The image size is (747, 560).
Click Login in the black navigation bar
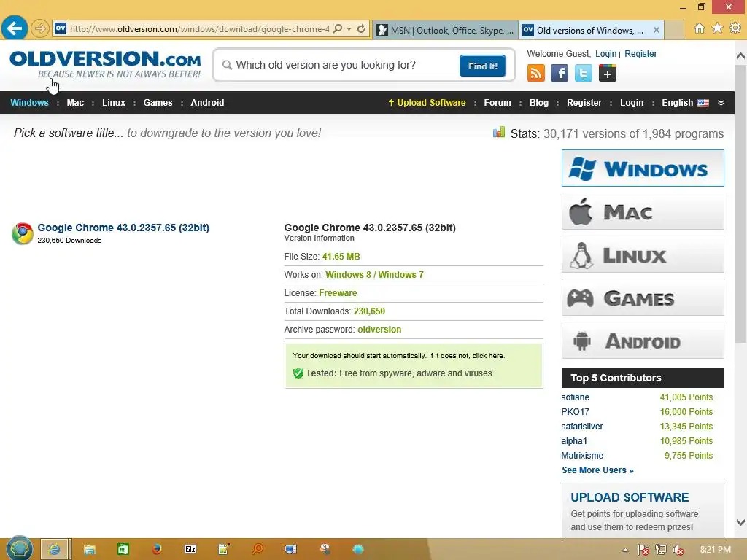[632, 103]
